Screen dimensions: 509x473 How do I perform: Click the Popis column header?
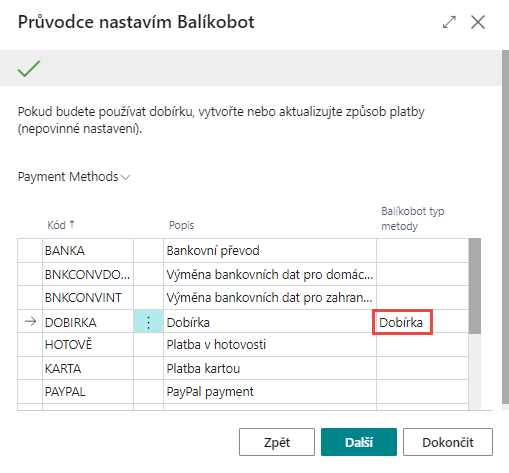181,225
